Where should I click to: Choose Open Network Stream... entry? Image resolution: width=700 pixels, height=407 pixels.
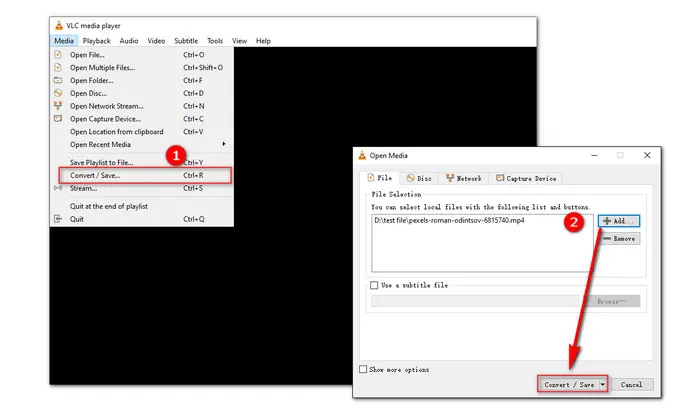(x=142, y=106)
